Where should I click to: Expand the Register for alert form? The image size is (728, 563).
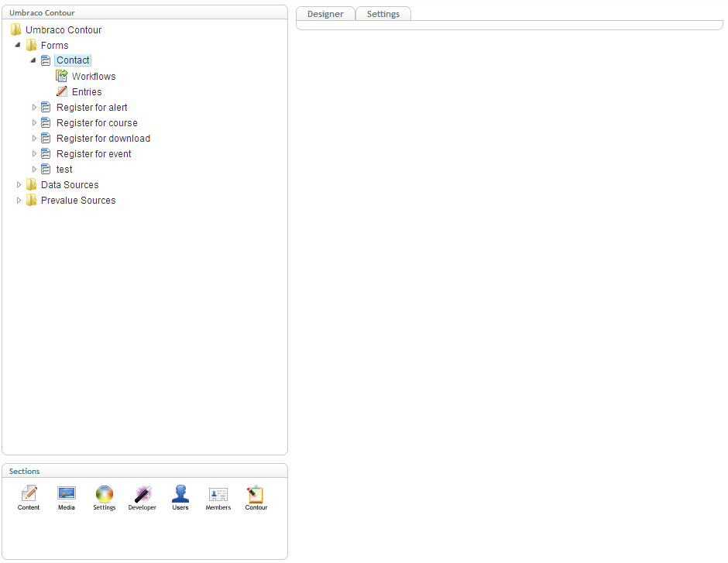pos(34,108)
